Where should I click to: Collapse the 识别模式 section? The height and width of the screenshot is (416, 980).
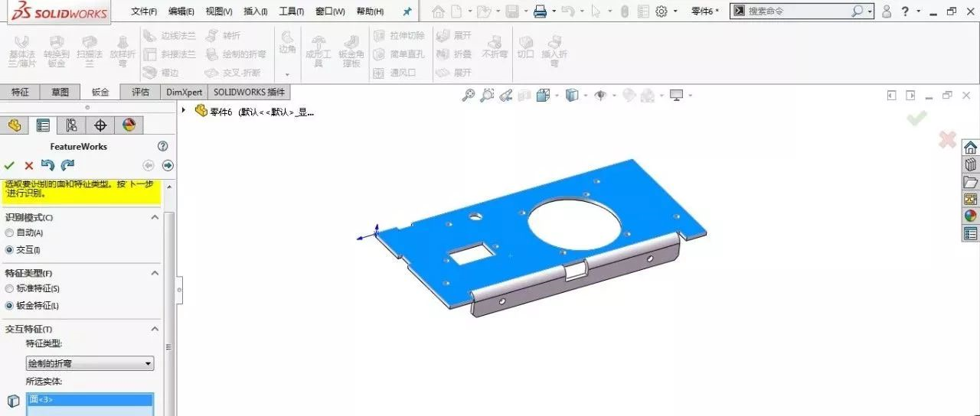click(x=155, y=217)
